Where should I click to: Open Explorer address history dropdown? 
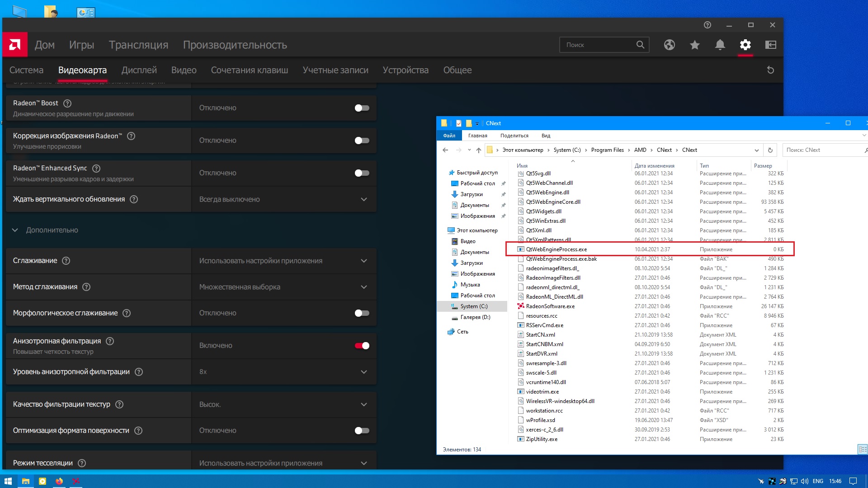756,150
